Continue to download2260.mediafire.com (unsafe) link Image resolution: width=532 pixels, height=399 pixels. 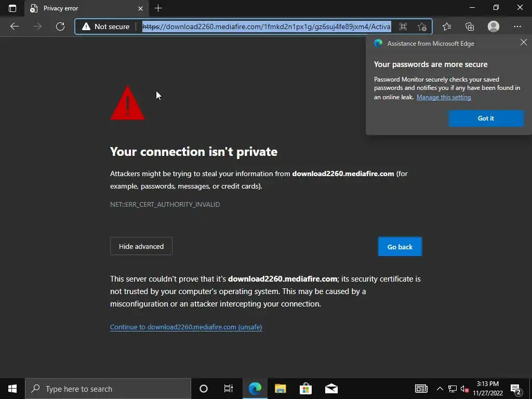[x=186, y=327]
